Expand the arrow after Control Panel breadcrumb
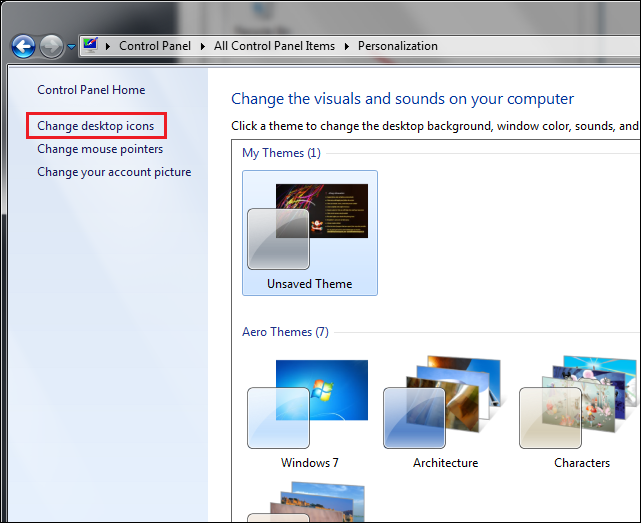The image size is (641, 523). [x=202, y=46]
